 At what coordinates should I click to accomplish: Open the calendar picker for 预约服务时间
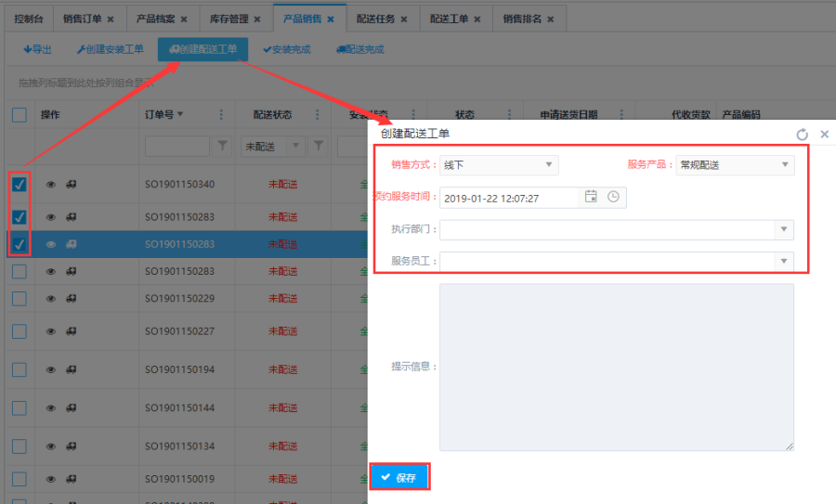591,197
